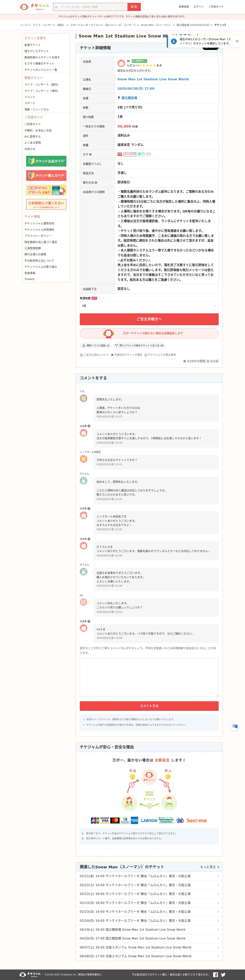Viewport: 245px width, 980px height.
Task: Close the 4362 users notification popup
Action: pyautogui.click(x=237, y=41)
